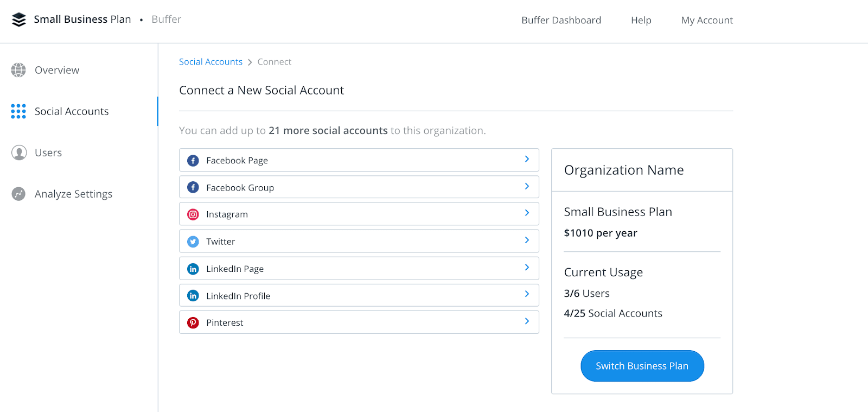Click the breadcrumb separator chevron
This screenshot has width=868, height=412.
click(x=250, y=62)
